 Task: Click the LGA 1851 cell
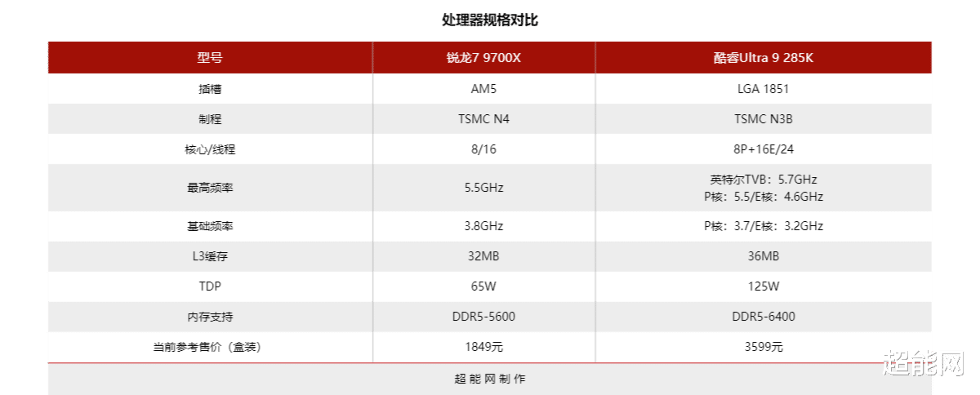point(764,89)
